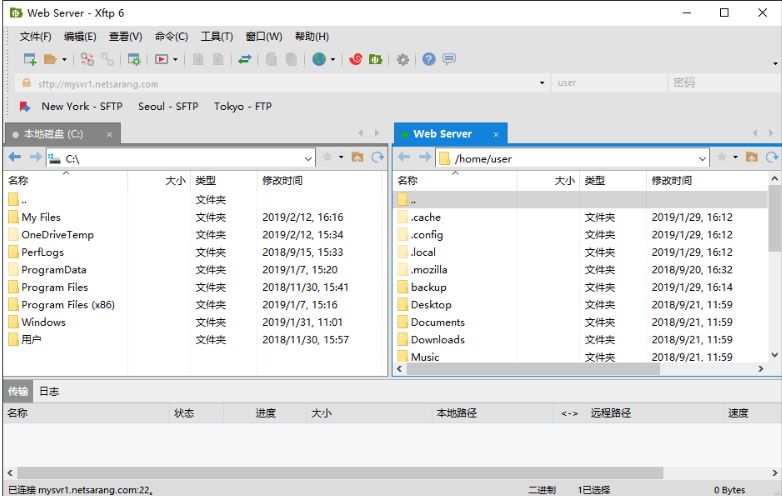Close the Web Server tab

[x=496, y=135]
